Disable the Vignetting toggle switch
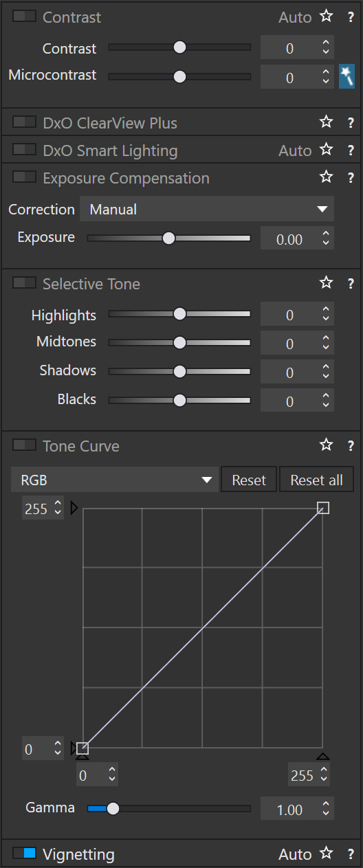This screenshot has width=363, height=868. pos(24,853)
